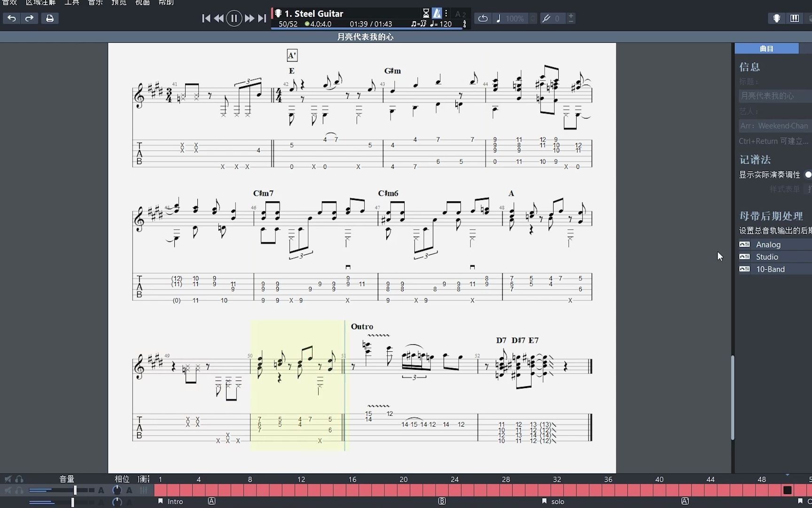Show the fretboard view
The image size is (812, 508).
777,18
